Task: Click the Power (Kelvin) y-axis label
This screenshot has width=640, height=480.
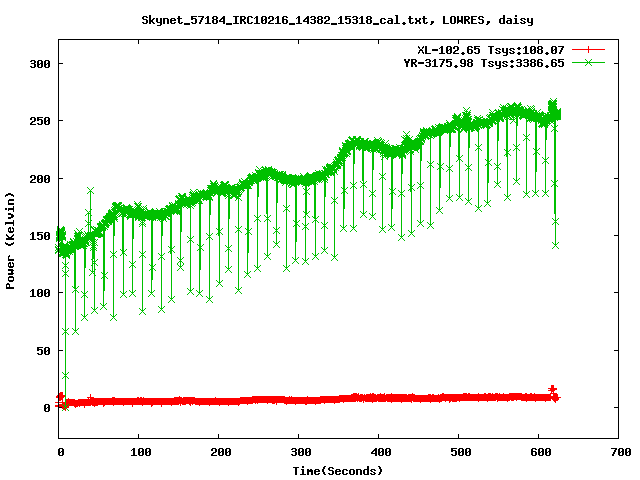Action: point(10,241)
